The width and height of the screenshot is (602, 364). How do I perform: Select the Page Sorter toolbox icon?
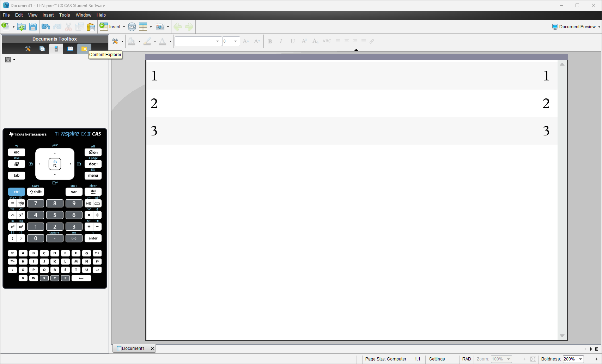pos(42,49)
